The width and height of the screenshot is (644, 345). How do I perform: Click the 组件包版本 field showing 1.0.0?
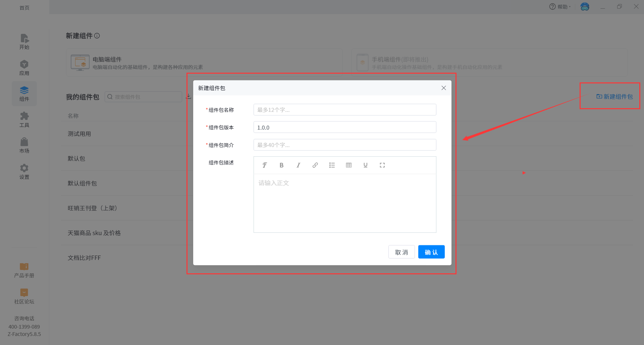point(344,128)
